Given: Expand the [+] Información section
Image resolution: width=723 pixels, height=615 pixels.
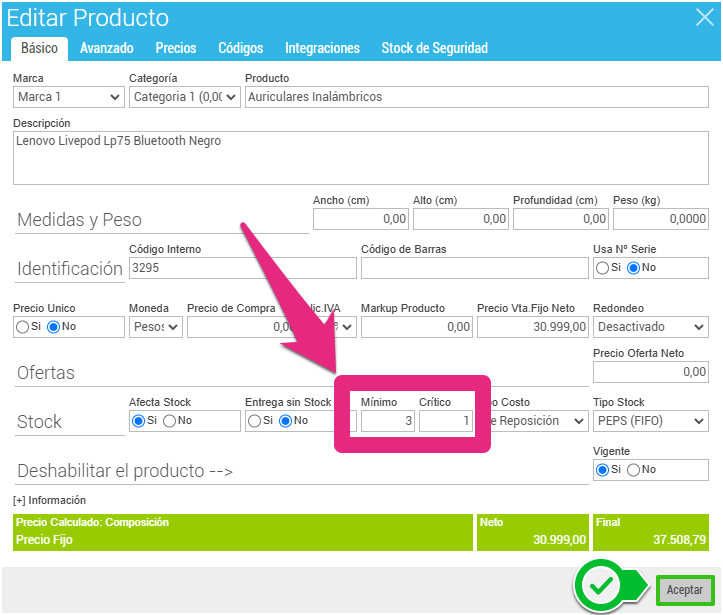Looking at the screenshot, I should pyautogui.click(x=49, y=500).
